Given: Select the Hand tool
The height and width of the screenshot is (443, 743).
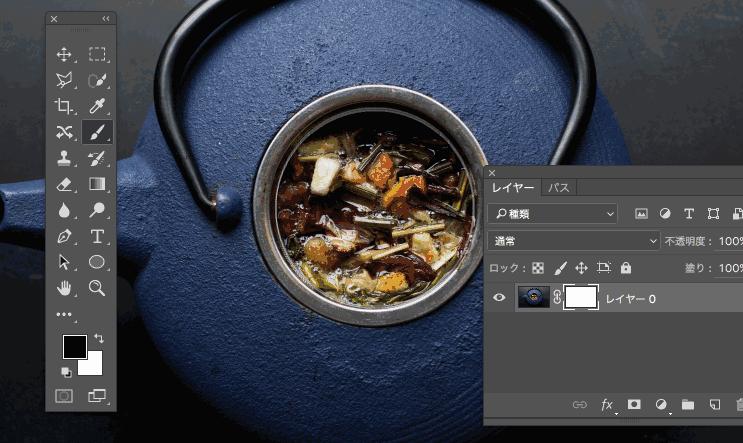Looking at the screenshot, I should tap(64, 288).
